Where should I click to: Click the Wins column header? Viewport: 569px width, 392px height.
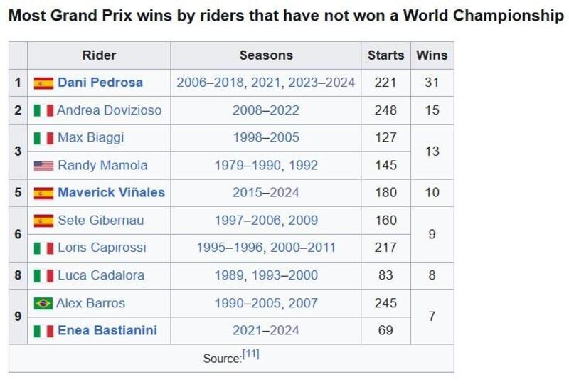tap(431, 55)
